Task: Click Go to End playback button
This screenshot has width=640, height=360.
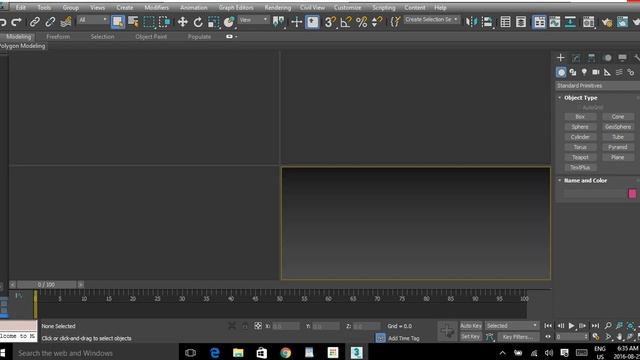Action: [x=595, y=326]
